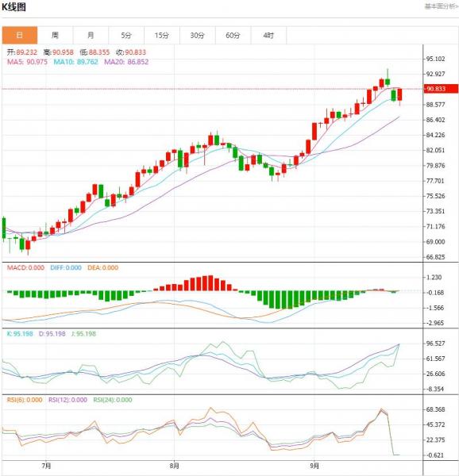
Task: Select the 日 daily timeframe tab
Action: pyautogui.click(x=20, y=35)
